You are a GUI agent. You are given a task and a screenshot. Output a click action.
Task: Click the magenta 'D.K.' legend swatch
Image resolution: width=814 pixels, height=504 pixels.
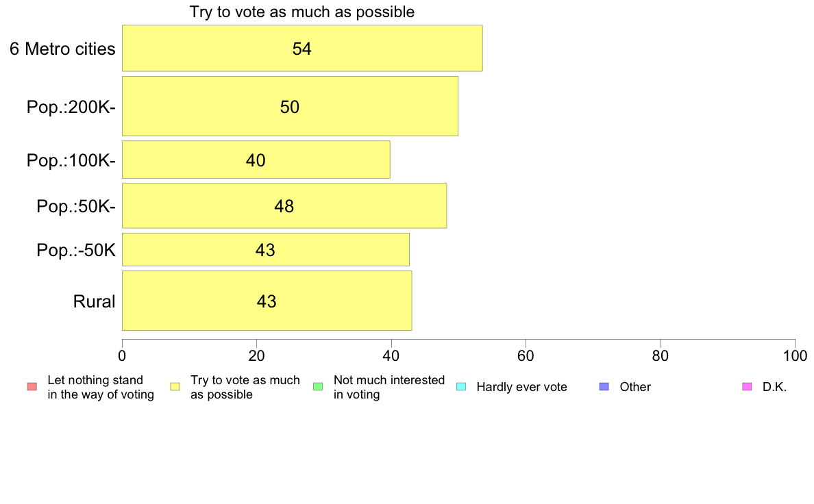(747, 387)
